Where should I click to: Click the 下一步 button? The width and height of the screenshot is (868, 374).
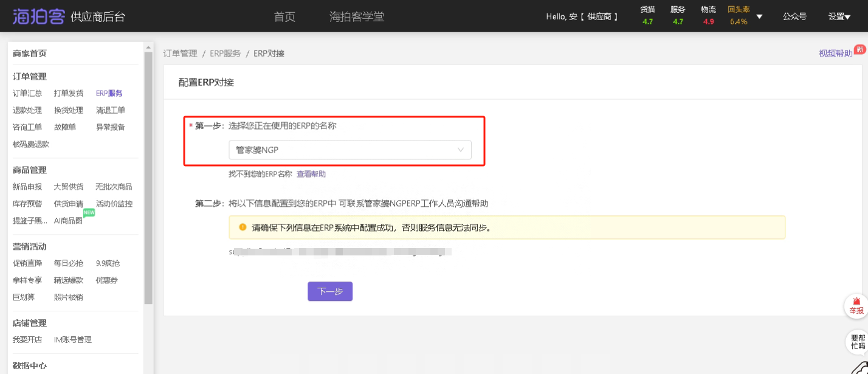pos(330,291)
